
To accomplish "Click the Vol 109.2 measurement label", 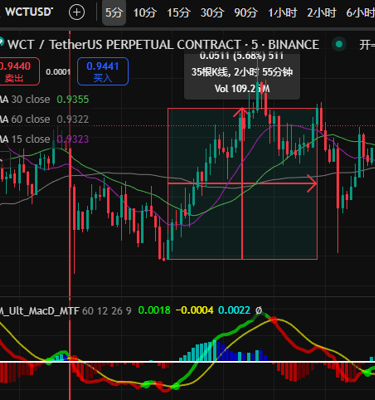I will coord(242,89).
